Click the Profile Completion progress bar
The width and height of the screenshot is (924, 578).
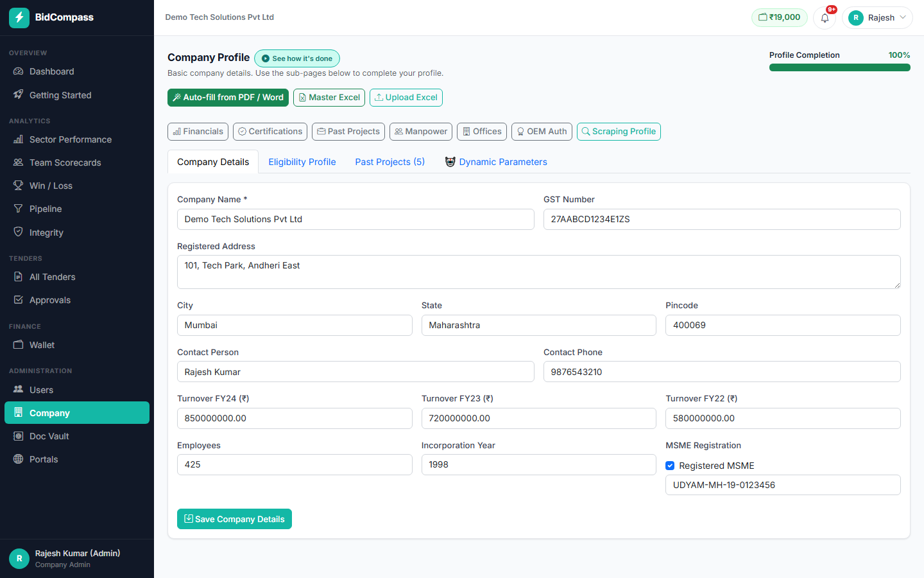pyautogui.click(x=840, y=67)
